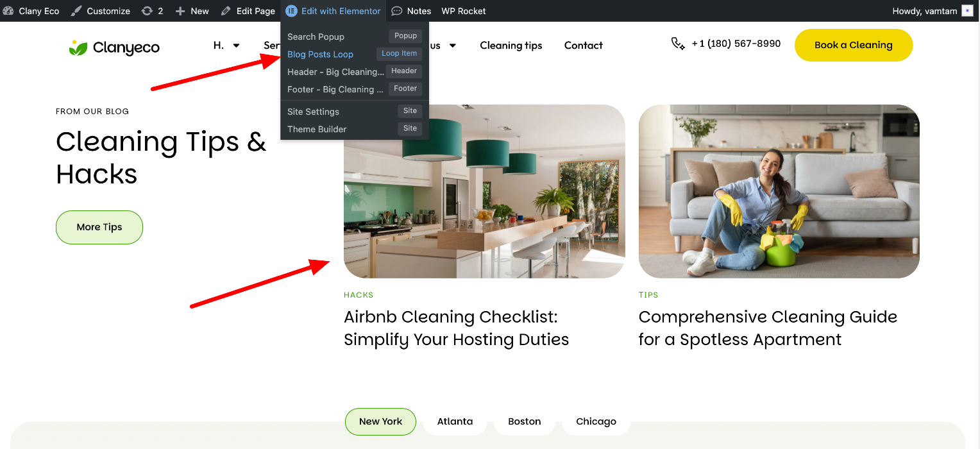Click the Book a Cleaning button

pyautogui.click(x=854, y=45)
